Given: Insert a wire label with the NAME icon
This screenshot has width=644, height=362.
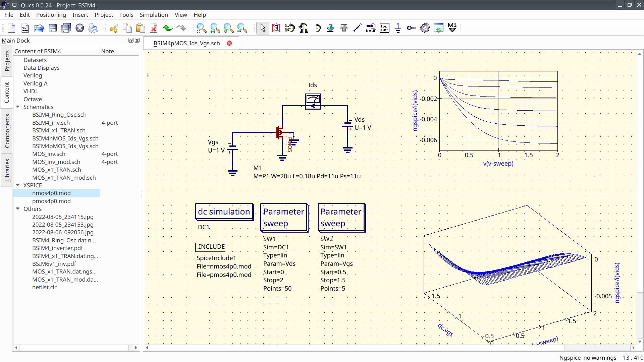Looking at the screenshot, I should coord(371,28).
